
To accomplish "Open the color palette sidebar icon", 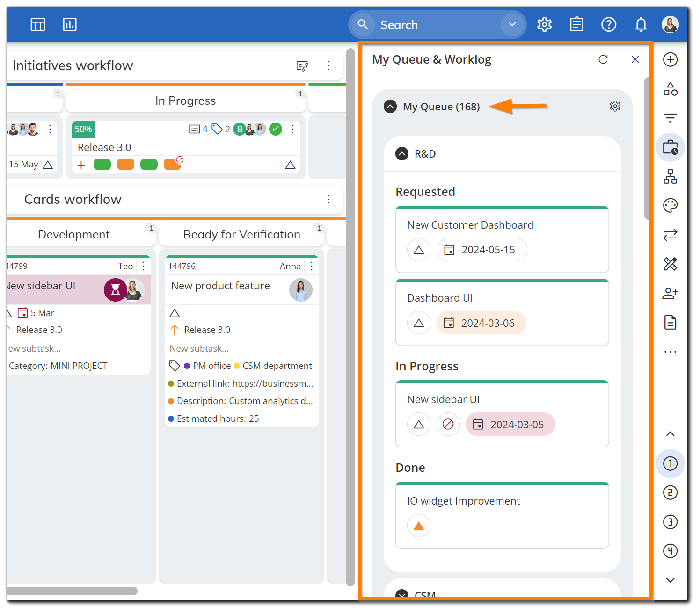I will click(670, 205).
